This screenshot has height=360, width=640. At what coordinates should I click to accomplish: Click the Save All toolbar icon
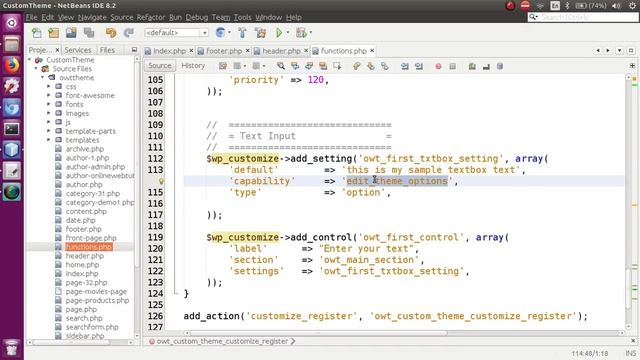(89, 33)
